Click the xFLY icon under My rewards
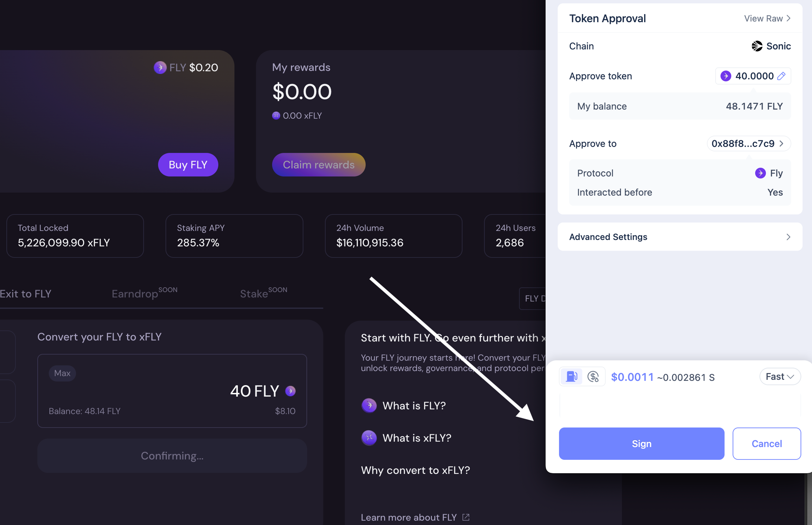Screen dimensions: 812x525 click(276, 116)
